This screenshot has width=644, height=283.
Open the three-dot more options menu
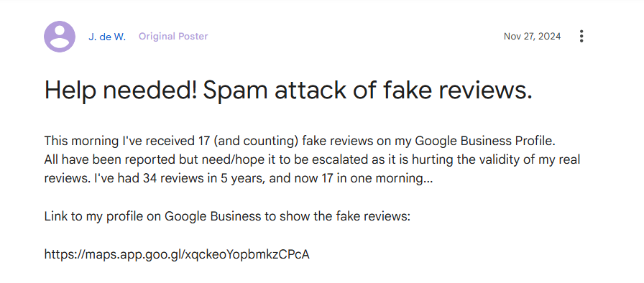click(x=581, y=36)
